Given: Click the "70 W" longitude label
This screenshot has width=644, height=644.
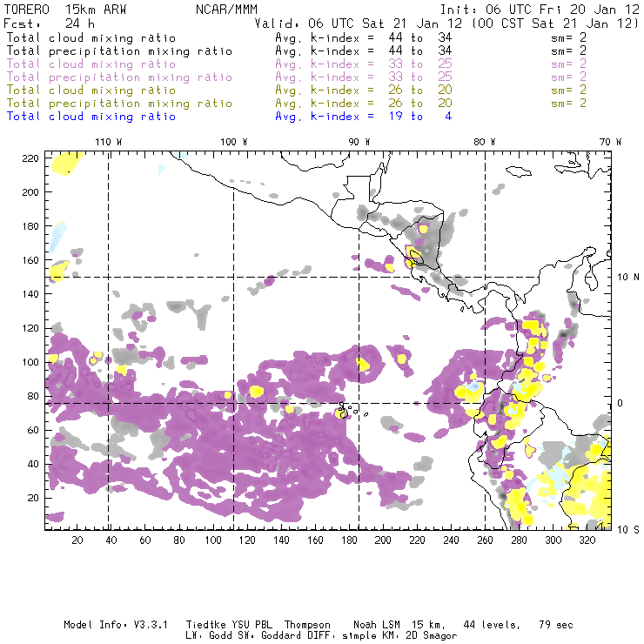Looking at the screenshot, I should (x=610, y=142).
